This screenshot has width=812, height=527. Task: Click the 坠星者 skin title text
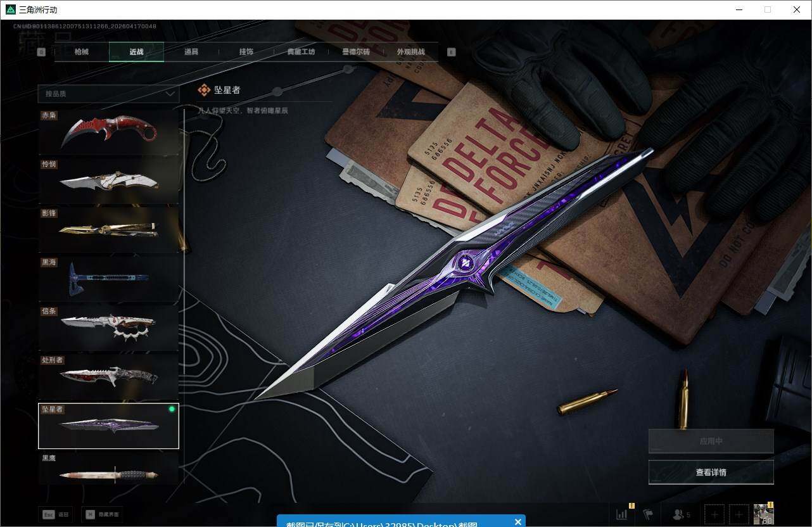coord(227,91)
